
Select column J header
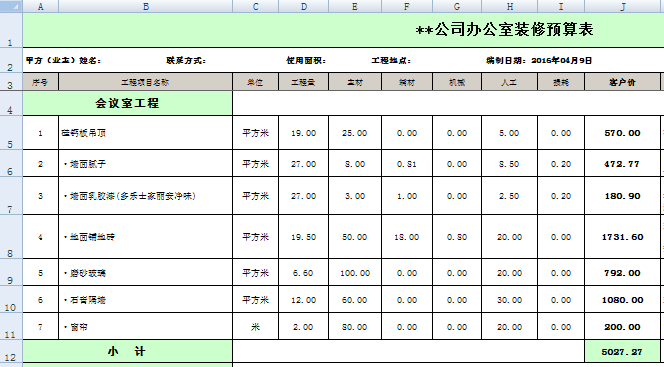pyautogui.click(x=622, y=6)
